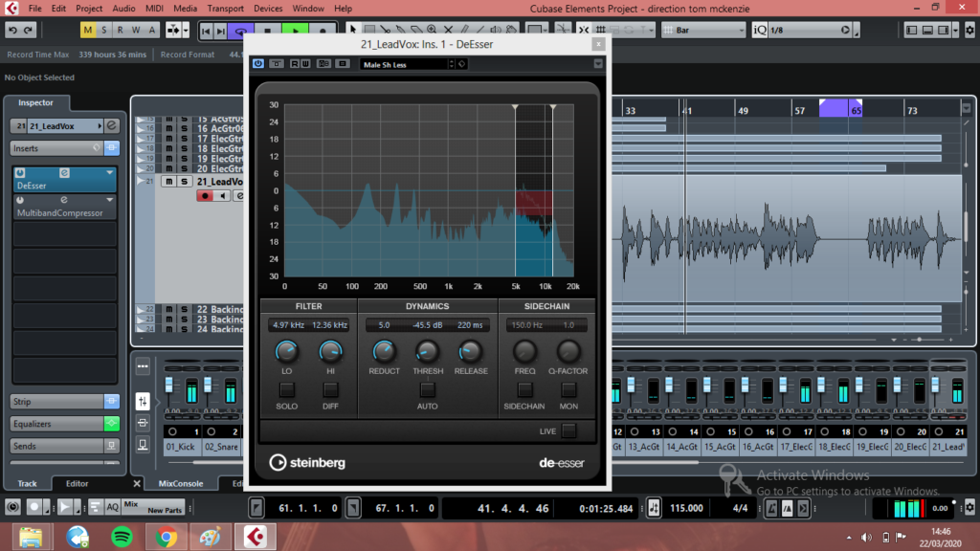Open the MultibandCompressor insert slot dropdown arrow

pos(110,200)
